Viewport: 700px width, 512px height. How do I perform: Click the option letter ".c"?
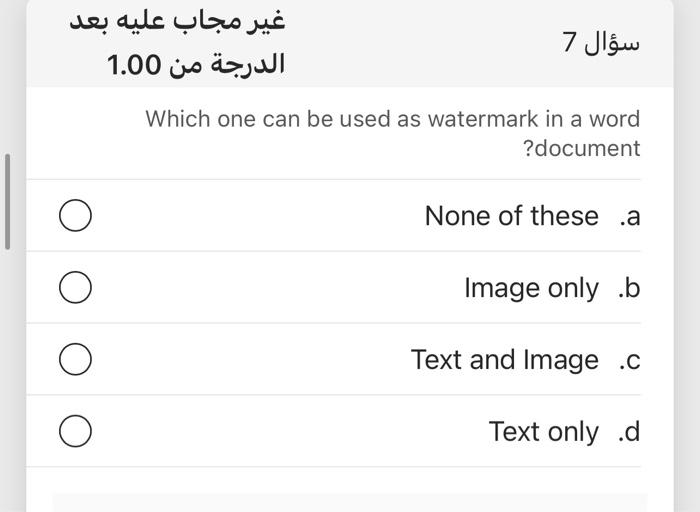(629, 360)
